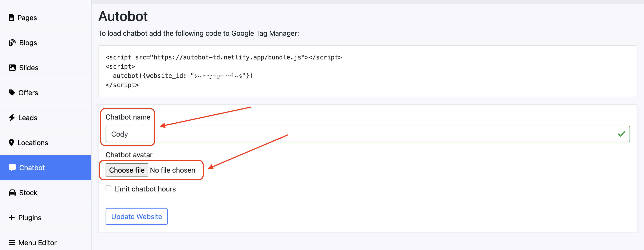This screenshot has height=250, width=644.
Task: Select the Leads sidebar entry
Action: pyautogui.click(x=28, y=118)
